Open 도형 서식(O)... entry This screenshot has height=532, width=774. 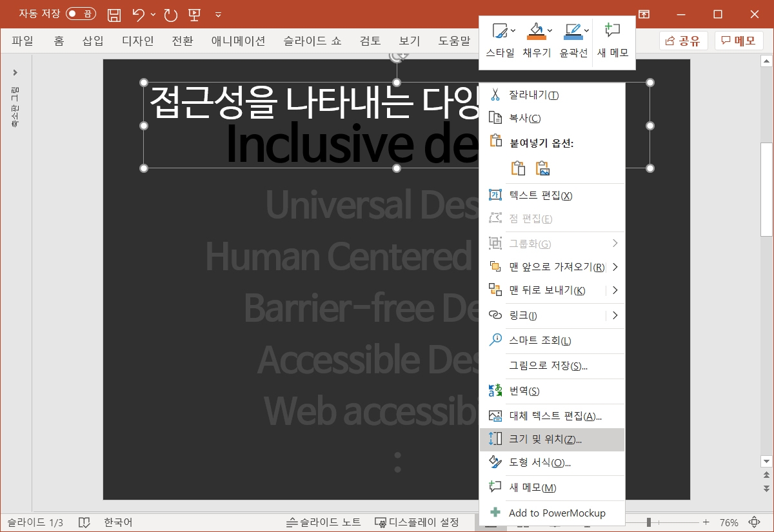tap(553, 463)
